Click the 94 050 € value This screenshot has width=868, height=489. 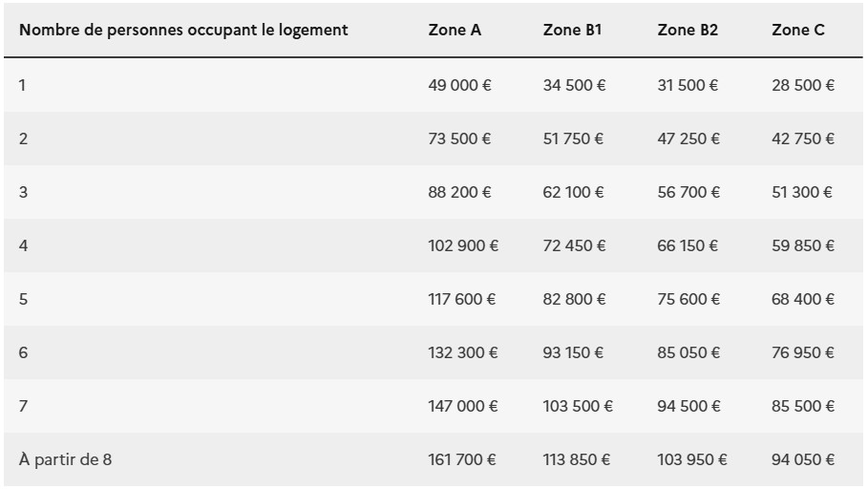(803, 459)
